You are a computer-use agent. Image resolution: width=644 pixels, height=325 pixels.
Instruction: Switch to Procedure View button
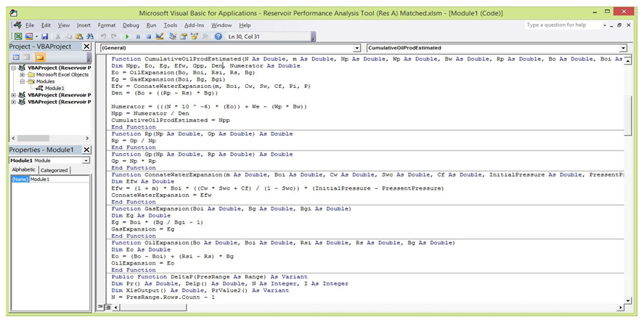101,307
